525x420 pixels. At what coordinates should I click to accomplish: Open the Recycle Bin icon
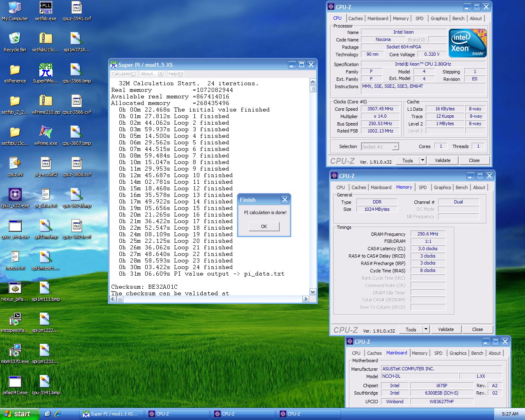tap(15, 42)
